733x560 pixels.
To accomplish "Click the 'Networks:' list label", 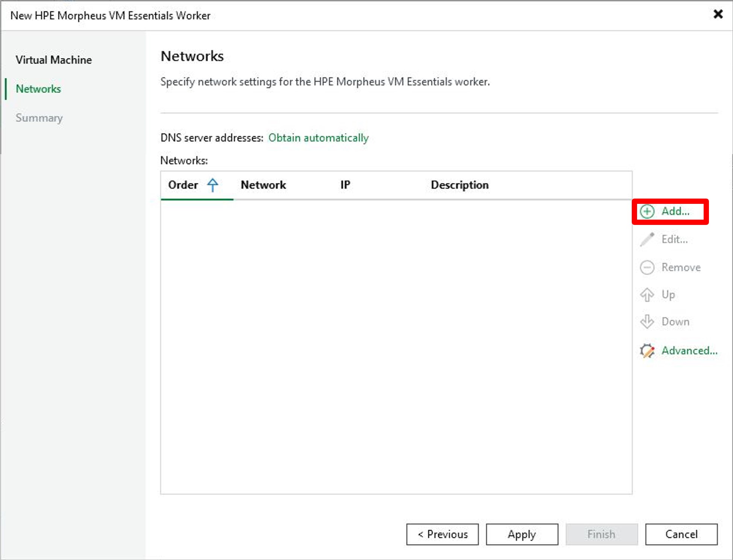I will click(184, 161).
